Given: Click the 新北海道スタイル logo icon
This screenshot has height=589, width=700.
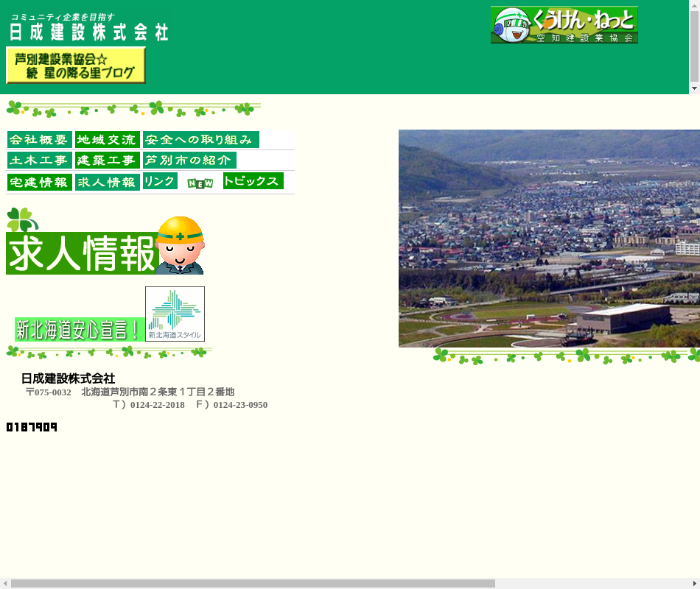Looking at the screenshot, I should pos(175,314).
